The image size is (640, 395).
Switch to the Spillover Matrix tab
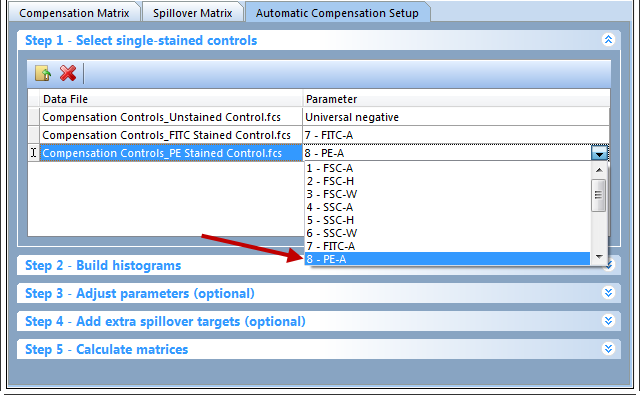(192, 13)
